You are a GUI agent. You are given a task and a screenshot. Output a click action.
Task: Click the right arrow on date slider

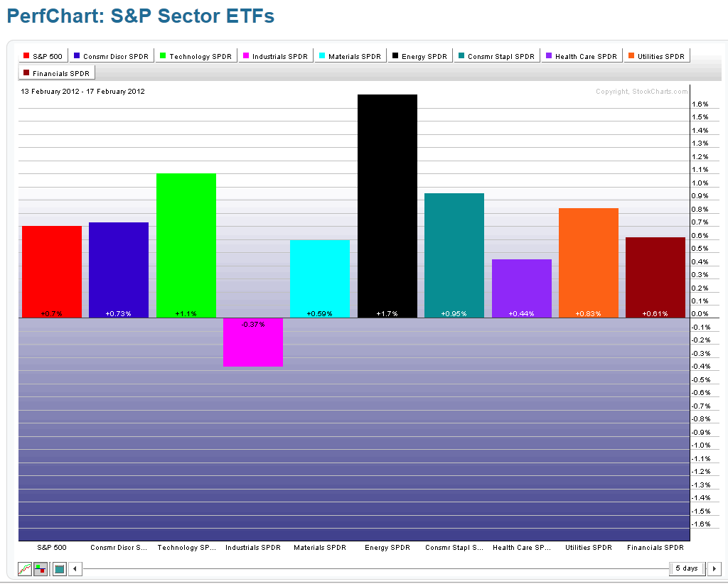coord(714,569)
